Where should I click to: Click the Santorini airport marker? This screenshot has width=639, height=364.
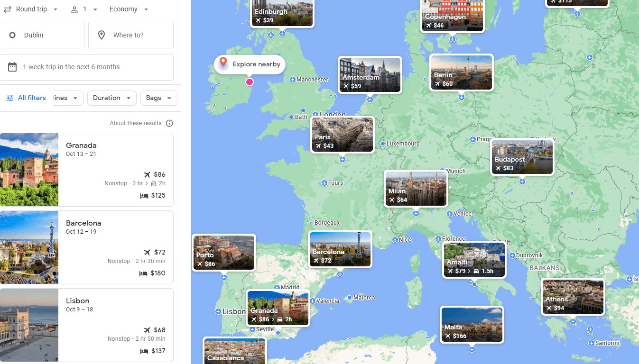[591, 343]
